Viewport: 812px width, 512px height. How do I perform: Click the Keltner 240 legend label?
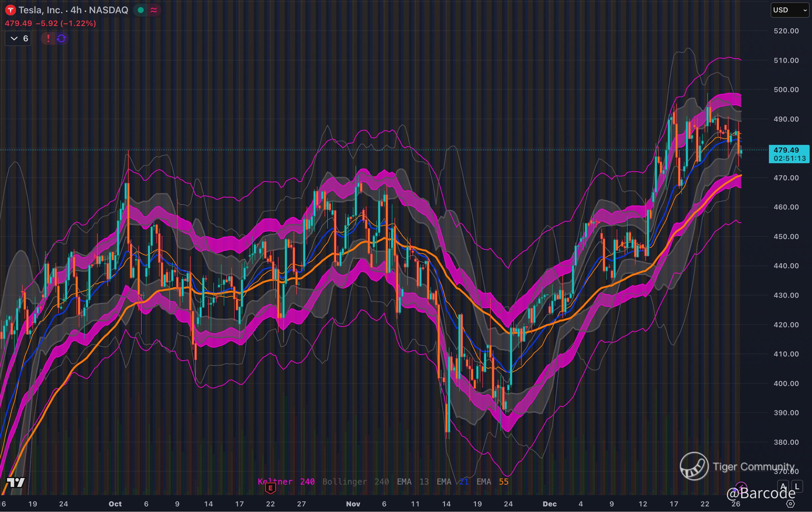pyautogui.click(x=286, y=482)
